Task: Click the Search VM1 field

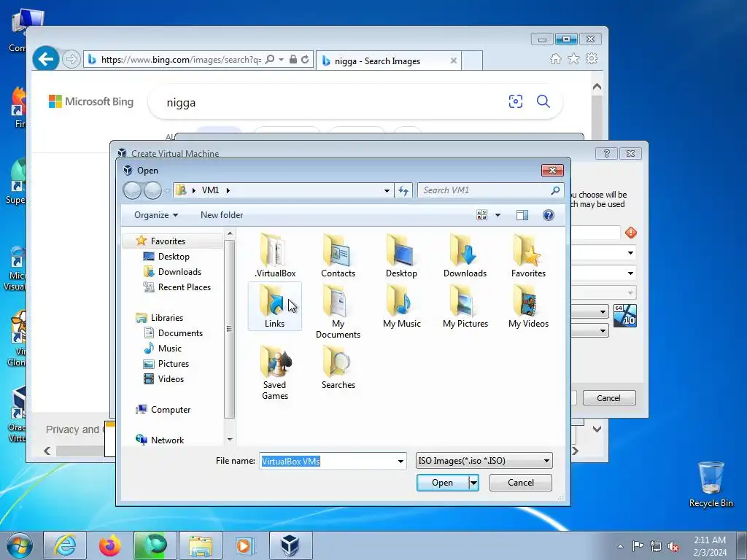Action: click(x=490, y=190)
